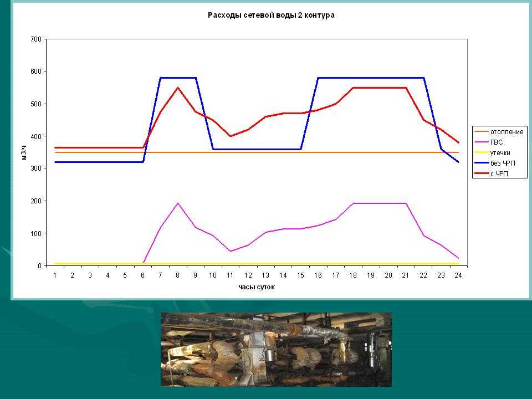Click the red с ЧРП peak at hour 8
This screenshot has height=399, width=532.
178,88
